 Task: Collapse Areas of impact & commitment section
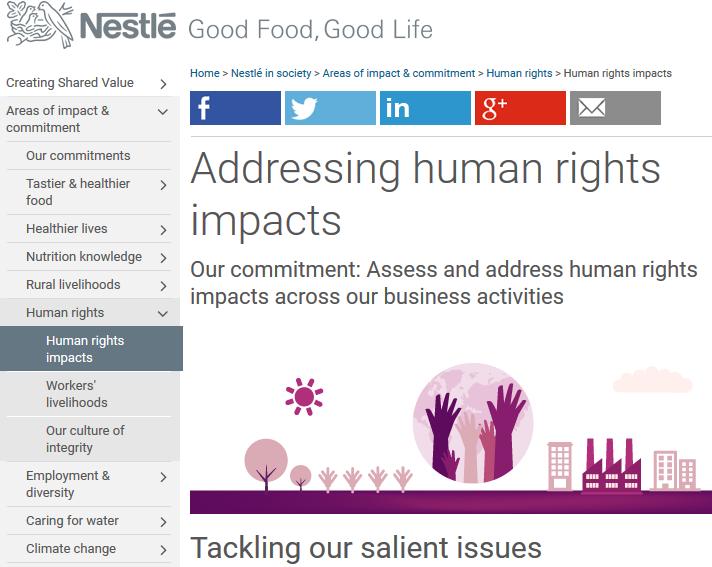coord(163,112)
